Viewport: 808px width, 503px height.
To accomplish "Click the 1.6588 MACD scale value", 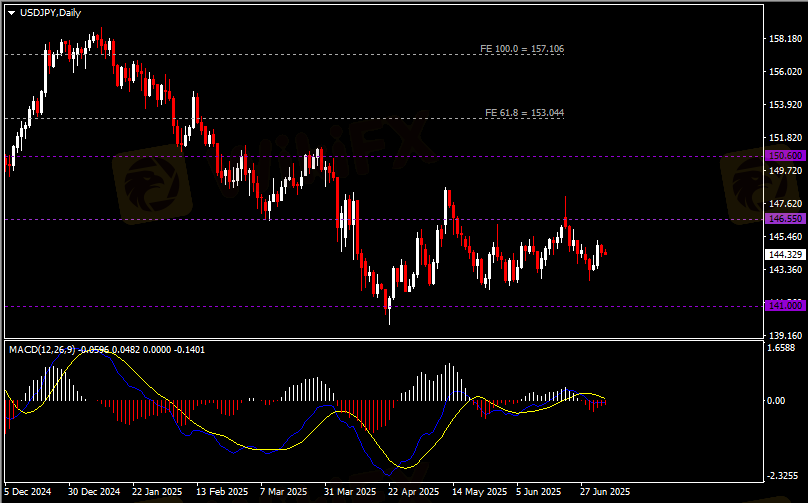I will 781,348.
